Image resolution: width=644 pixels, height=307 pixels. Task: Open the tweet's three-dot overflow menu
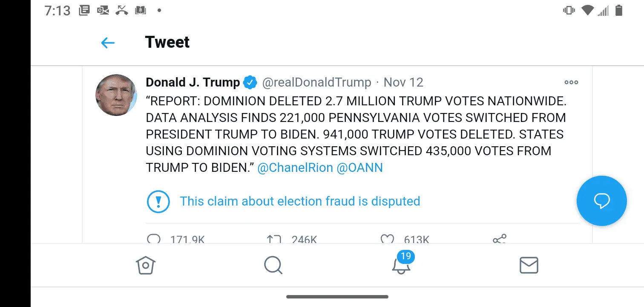coord(571,82)
